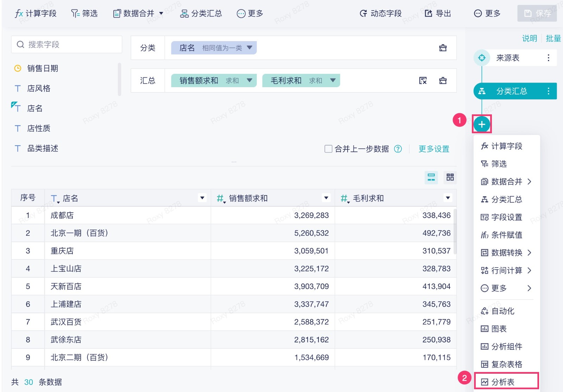Click the 导出 toolbar button
Image resolution: width=563 pixels, height=392 pixels.
438,13
